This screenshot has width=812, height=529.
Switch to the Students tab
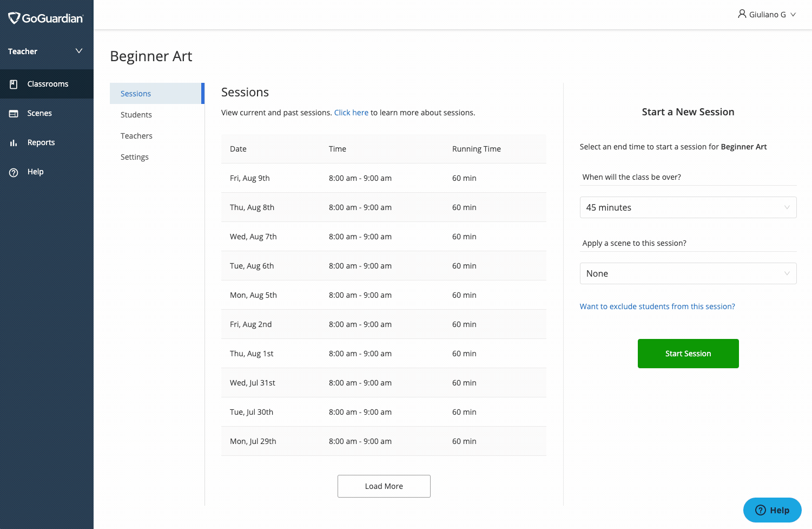[x=136, y=115]
